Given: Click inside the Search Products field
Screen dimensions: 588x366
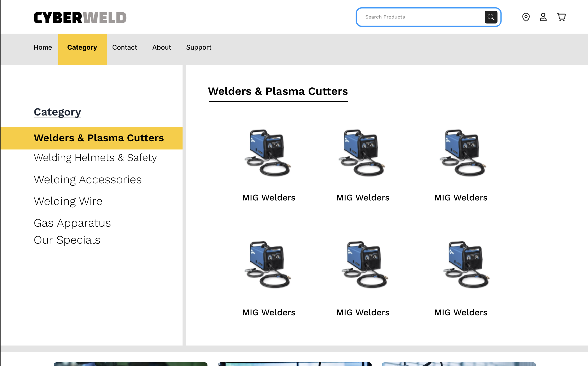Looking at the screenshot, I should (420, 17).
